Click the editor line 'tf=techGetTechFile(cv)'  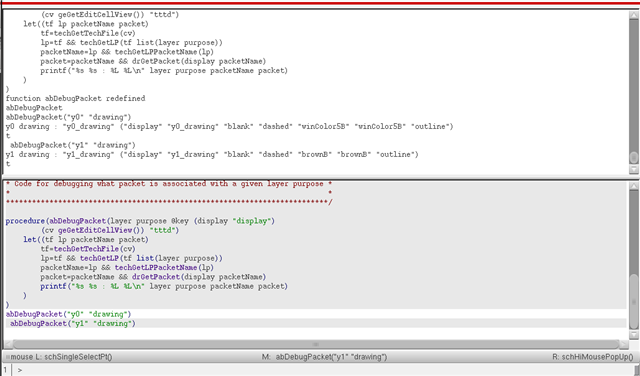88,249
